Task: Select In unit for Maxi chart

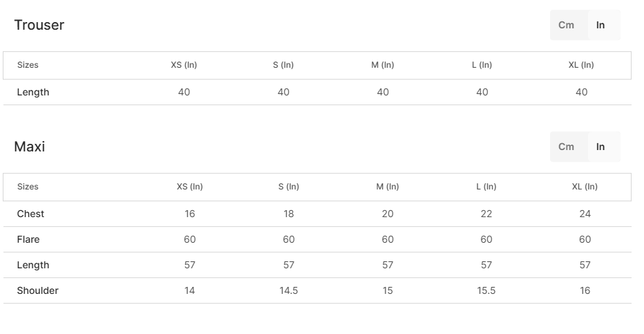Action: coord(600,147)
